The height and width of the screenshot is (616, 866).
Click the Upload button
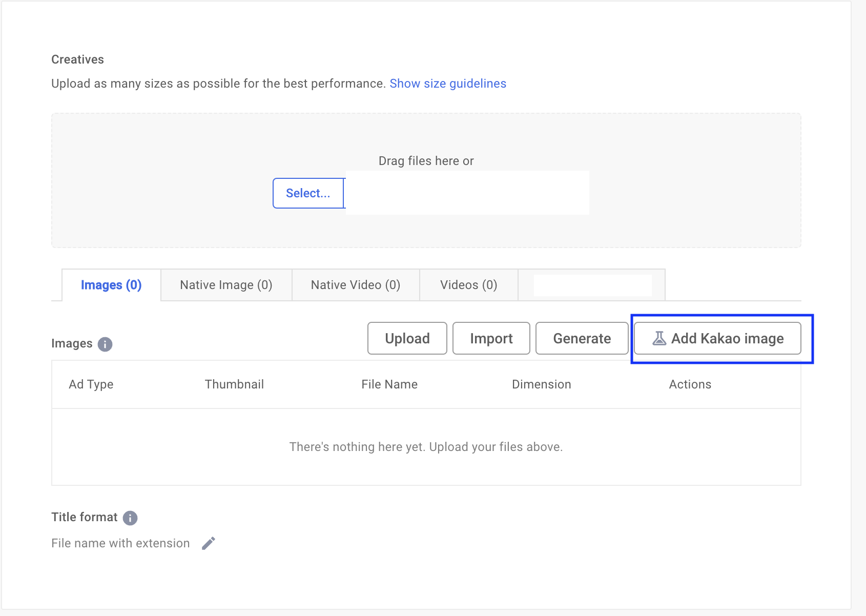click(x=407, y=338)
